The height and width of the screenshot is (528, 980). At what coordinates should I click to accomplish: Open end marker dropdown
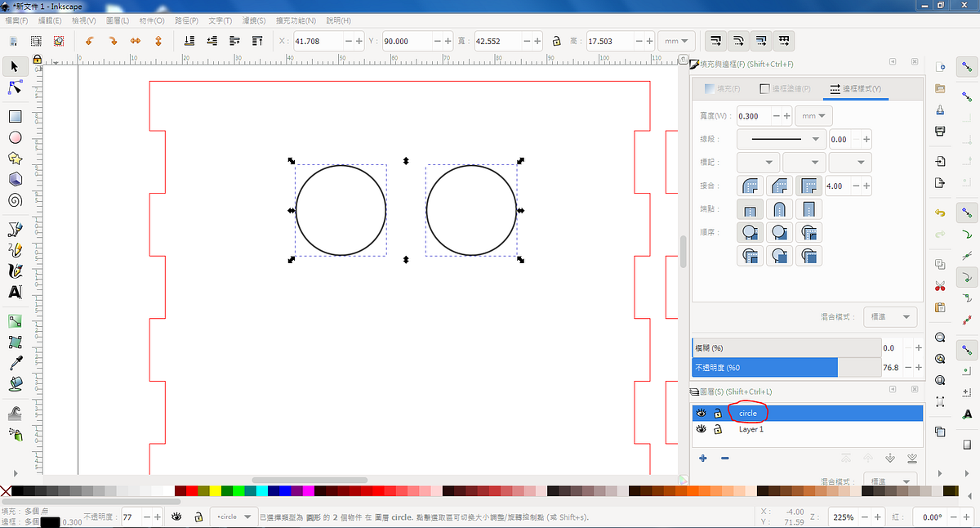click(x=849, y=163)
